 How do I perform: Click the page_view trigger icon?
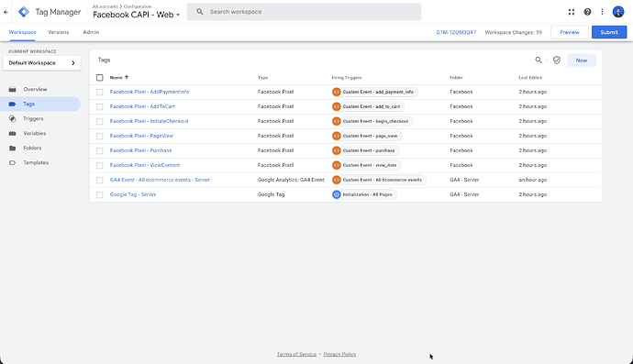click(337, 136)
